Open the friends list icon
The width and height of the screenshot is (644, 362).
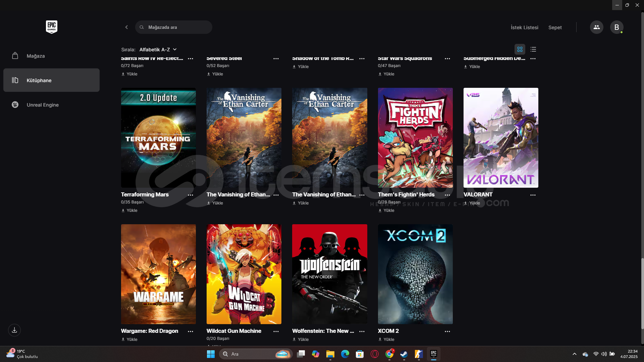tap(596, 27)
